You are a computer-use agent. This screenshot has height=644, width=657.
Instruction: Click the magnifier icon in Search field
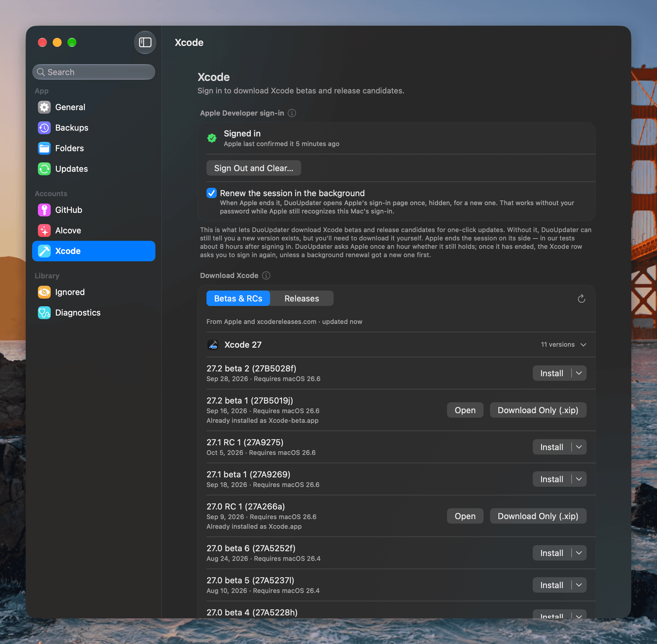(40, 72)
